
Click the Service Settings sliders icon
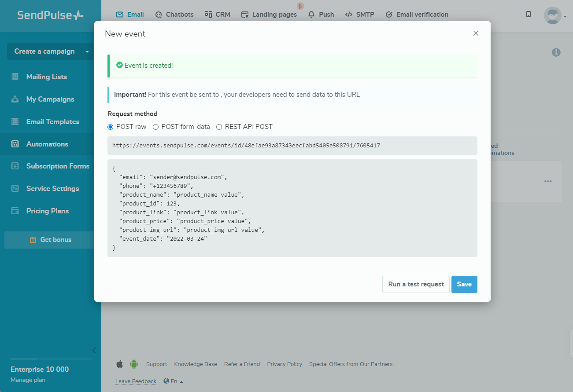(15, 189)
